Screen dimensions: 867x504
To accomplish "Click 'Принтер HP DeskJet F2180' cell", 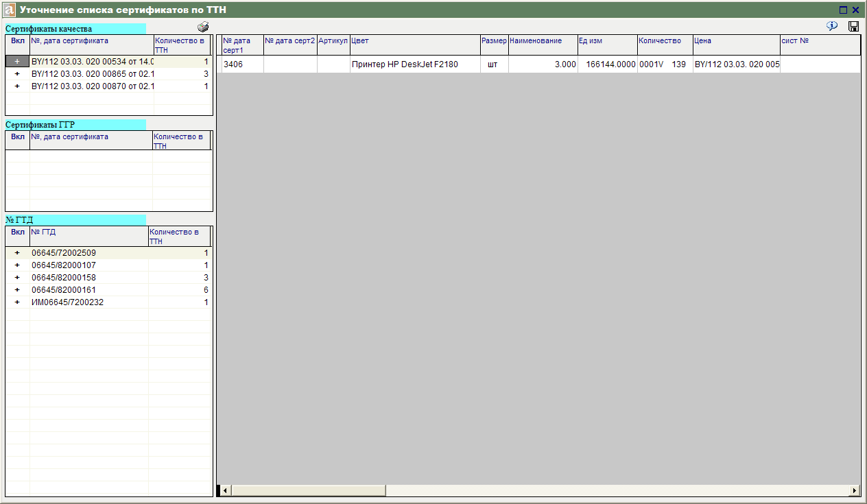I will [x=415, y=64].
